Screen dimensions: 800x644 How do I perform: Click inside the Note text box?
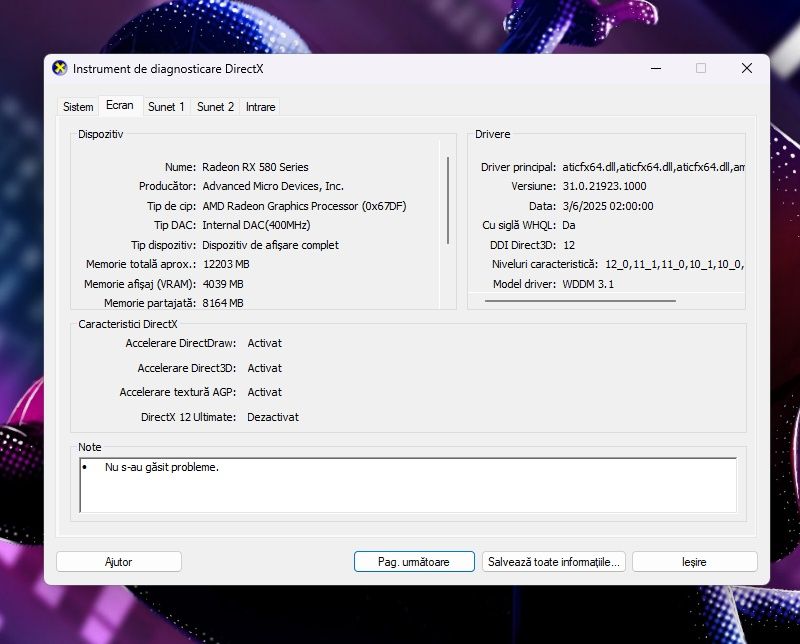(408, 485)
